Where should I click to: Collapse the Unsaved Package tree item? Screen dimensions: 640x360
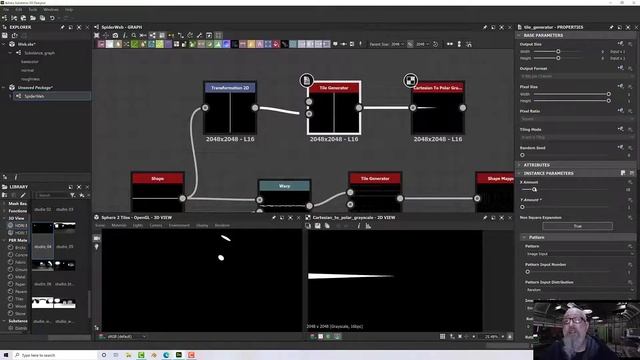tap(4, 87)
